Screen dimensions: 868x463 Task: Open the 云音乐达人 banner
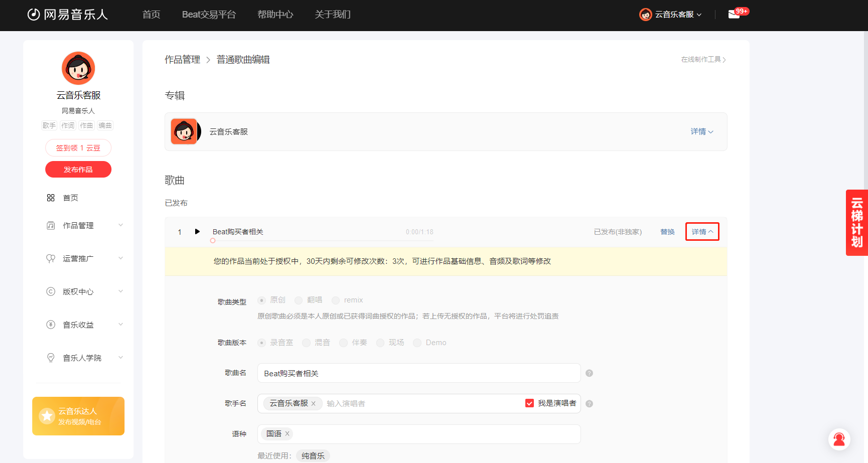tap(78, 416)
